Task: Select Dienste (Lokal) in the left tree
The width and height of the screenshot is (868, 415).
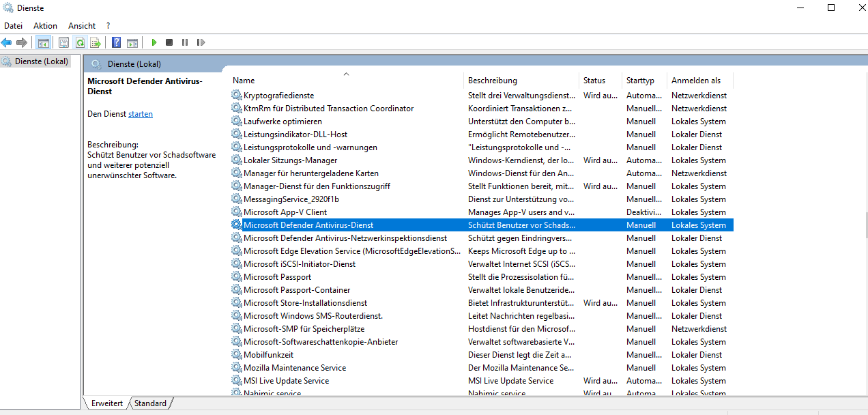Action: (x=42, y=61)
